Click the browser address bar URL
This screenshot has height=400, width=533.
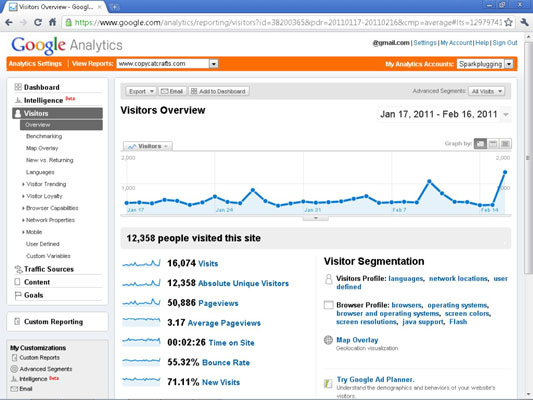tap(288, 22)
